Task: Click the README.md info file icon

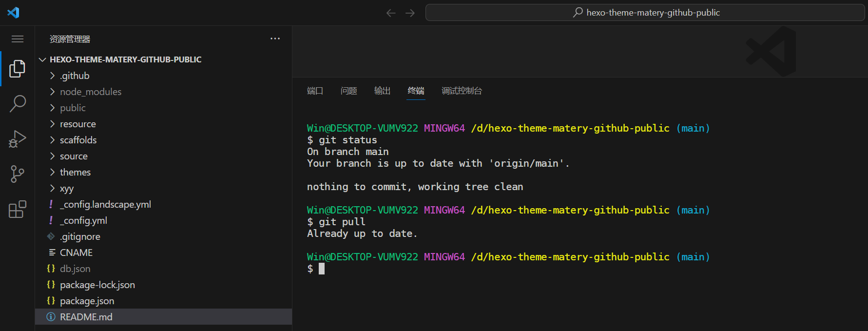Action: tap(51, 317)
